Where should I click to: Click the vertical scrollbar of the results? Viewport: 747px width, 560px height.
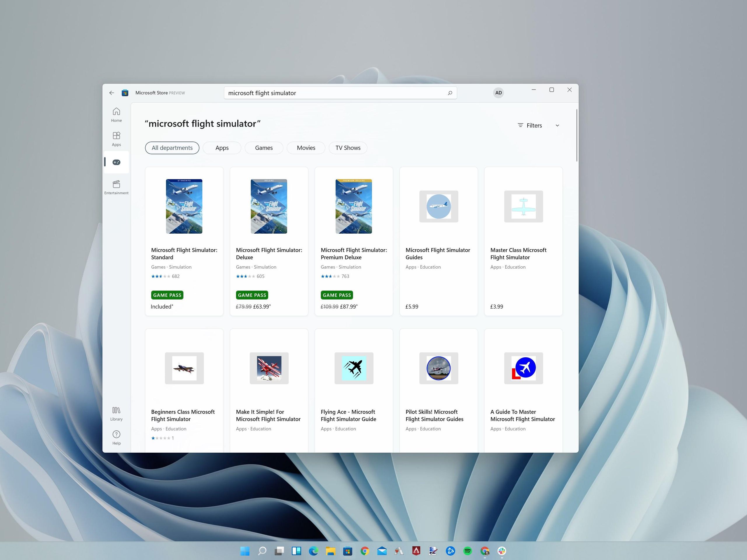click(x=577, y=135)
